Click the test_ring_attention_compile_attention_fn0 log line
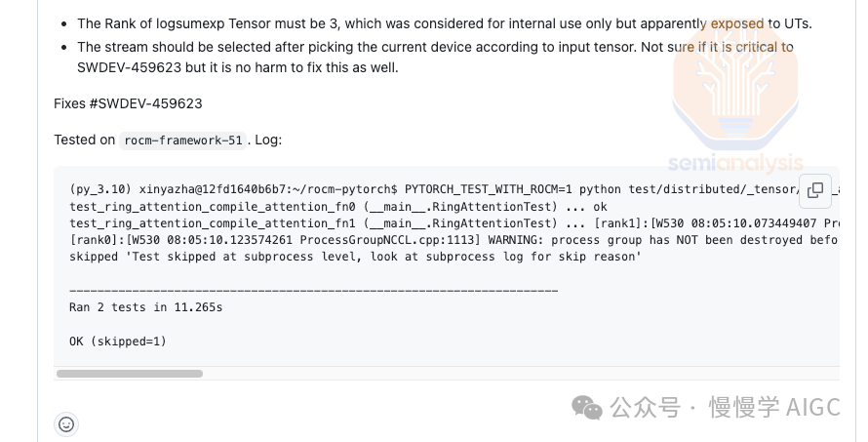This screenshot has height=442, width=868. [338, 207]
